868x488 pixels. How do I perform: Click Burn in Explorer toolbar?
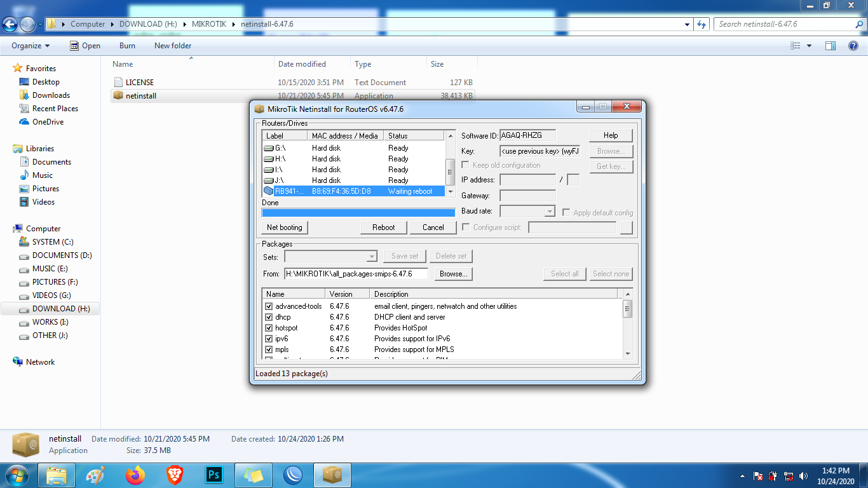click(127, 46)
